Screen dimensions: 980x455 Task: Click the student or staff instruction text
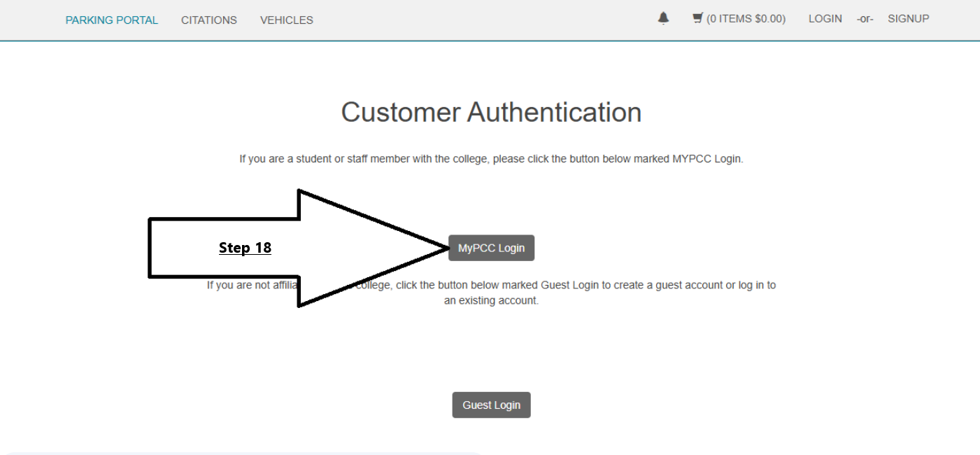click(491, 159)
